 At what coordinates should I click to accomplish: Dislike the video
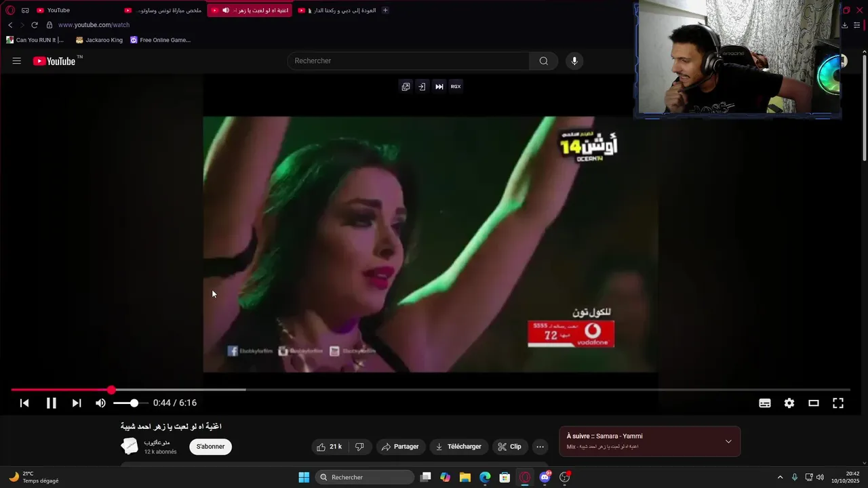(x=360, y=447)
